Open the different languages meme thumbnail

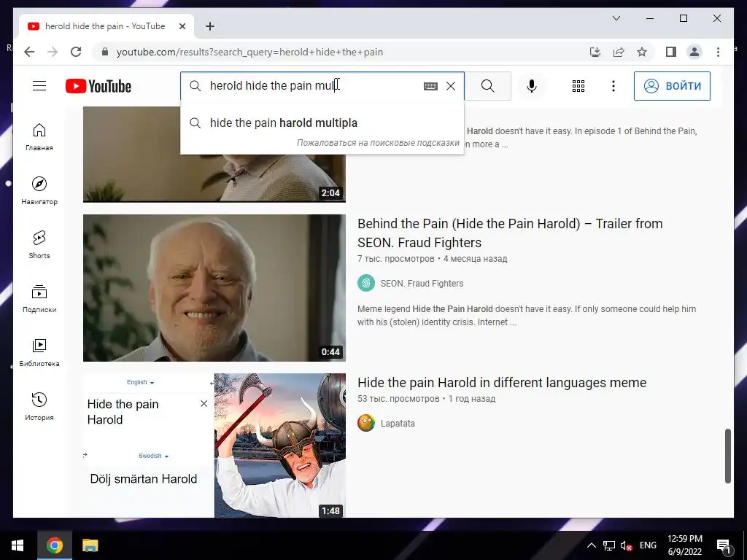pyautogui.click(x=214, y=446)
